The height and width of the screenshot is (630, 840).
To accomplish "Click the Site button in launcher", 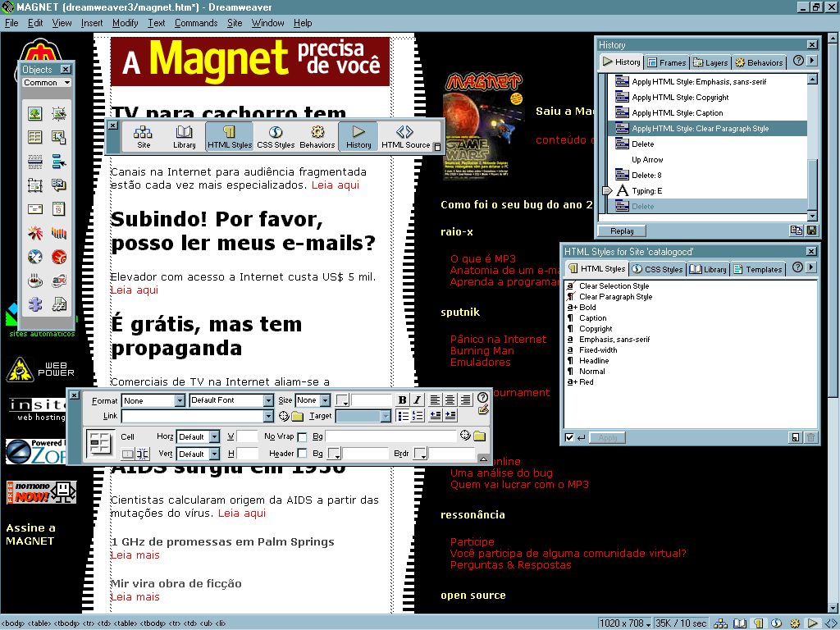I will (144, 136).
